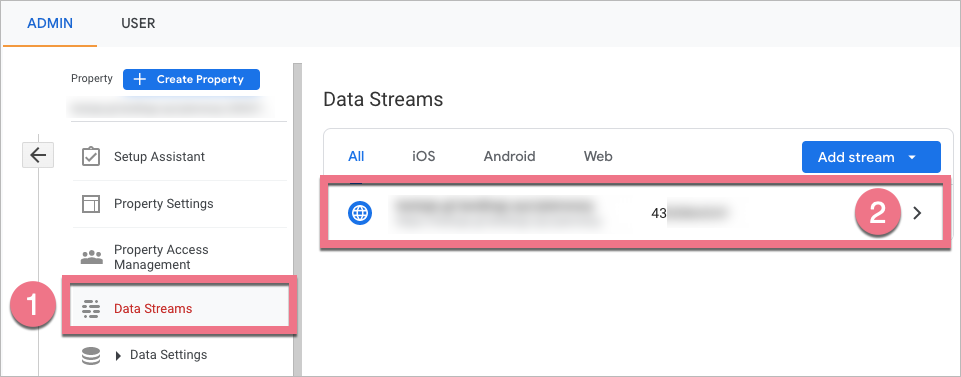
Task: Click the Property Settings layout icon
Action: (x=91, y=204)
